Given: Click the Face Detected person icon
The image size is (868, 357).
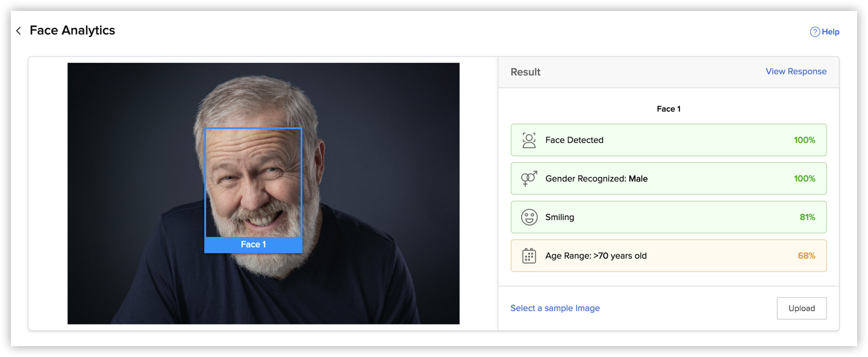Looking at the screenshot, I should [529, 139].
